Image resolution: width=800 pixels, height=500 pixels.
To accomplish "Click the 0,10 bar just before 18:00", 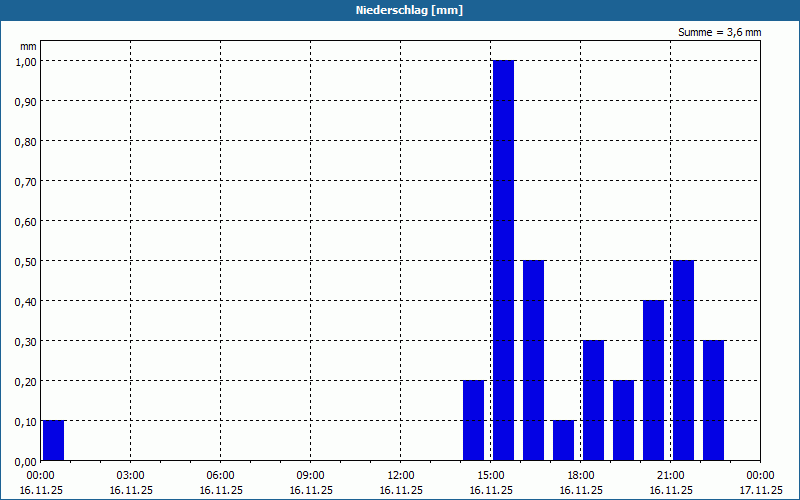I will click(563, 440).
